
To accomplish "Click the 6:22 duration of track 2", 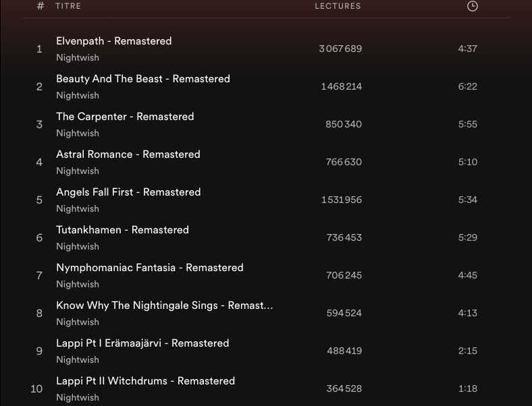I will coord(467,87).
